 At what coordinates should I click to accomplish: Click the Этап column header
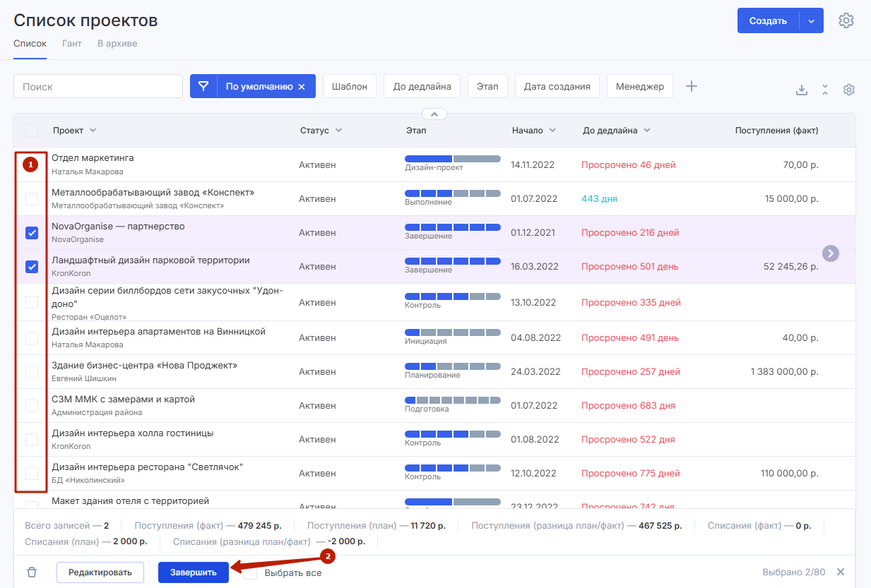tap(416, 131)
